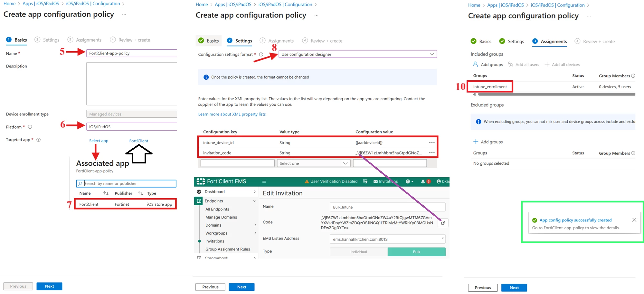
Task: Click the Search by name or publisher box
Action: [x=126, y=184]
